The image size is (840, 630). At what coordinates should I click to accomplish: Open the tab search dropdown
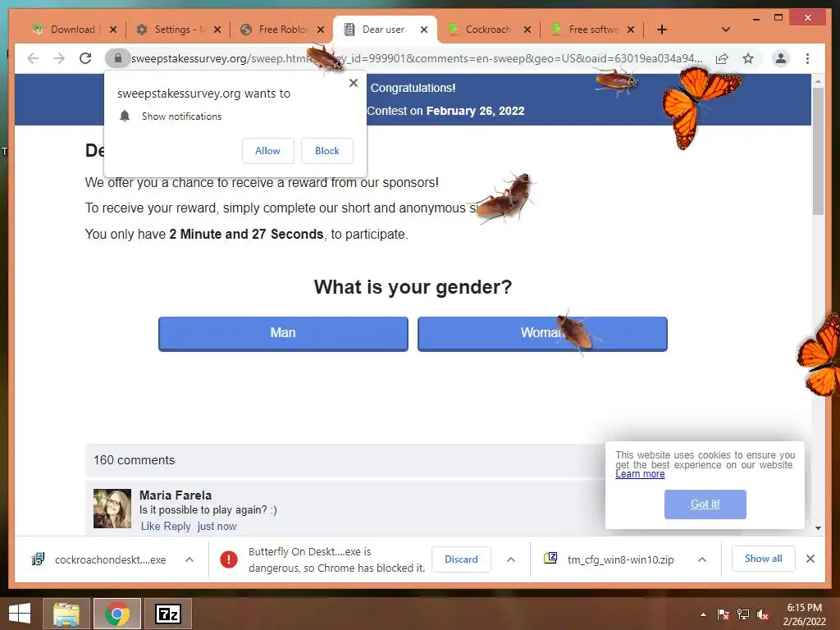coord(726,30)
